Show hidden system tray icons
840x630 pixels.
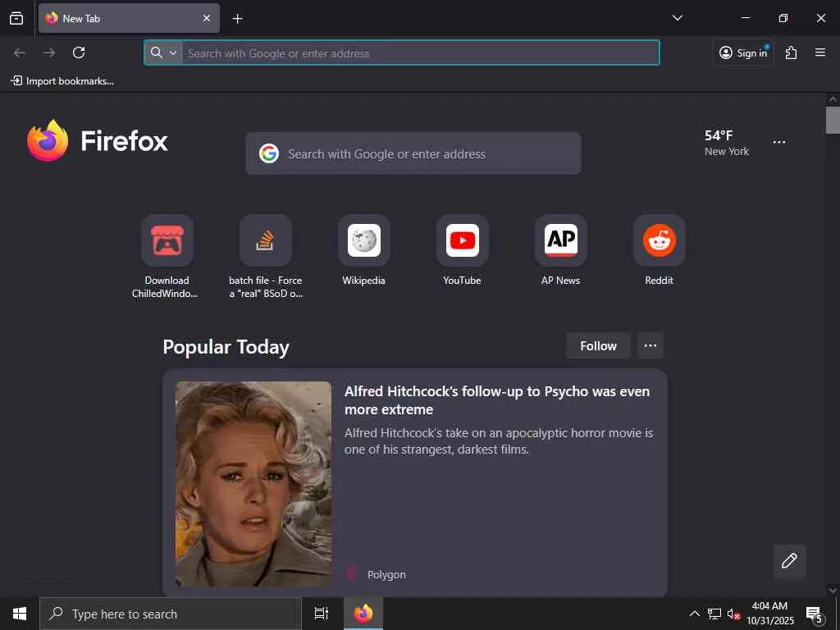point(694,614)
